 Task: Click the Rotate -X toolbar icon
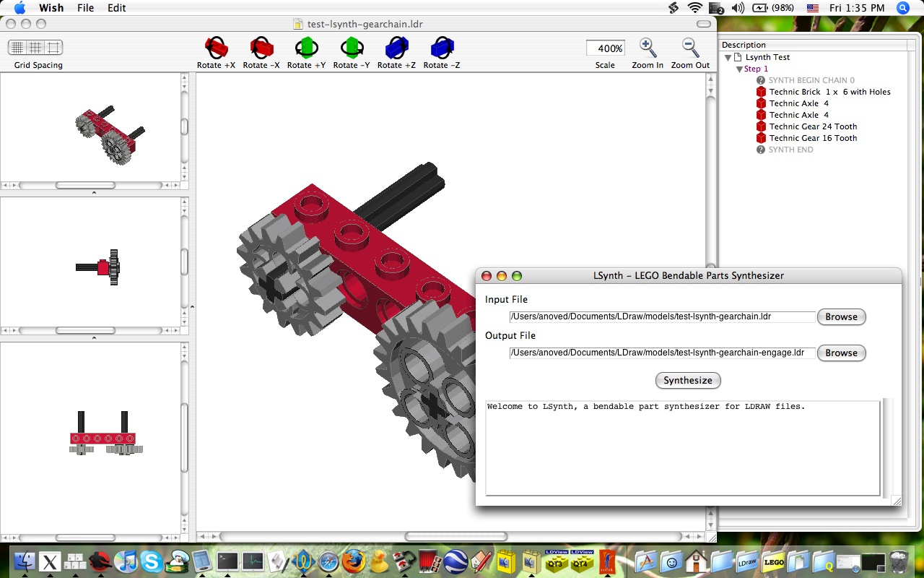(261, 48)
